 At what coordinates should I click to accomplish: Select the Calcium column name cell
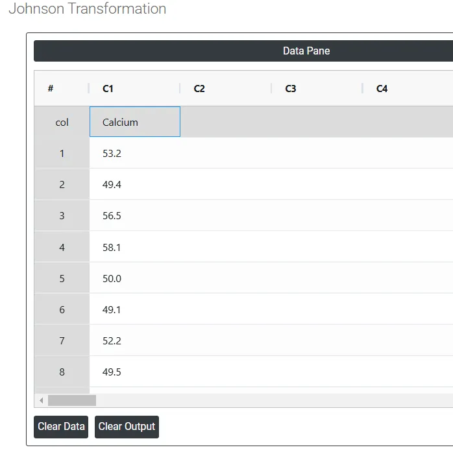coord(135,122)
